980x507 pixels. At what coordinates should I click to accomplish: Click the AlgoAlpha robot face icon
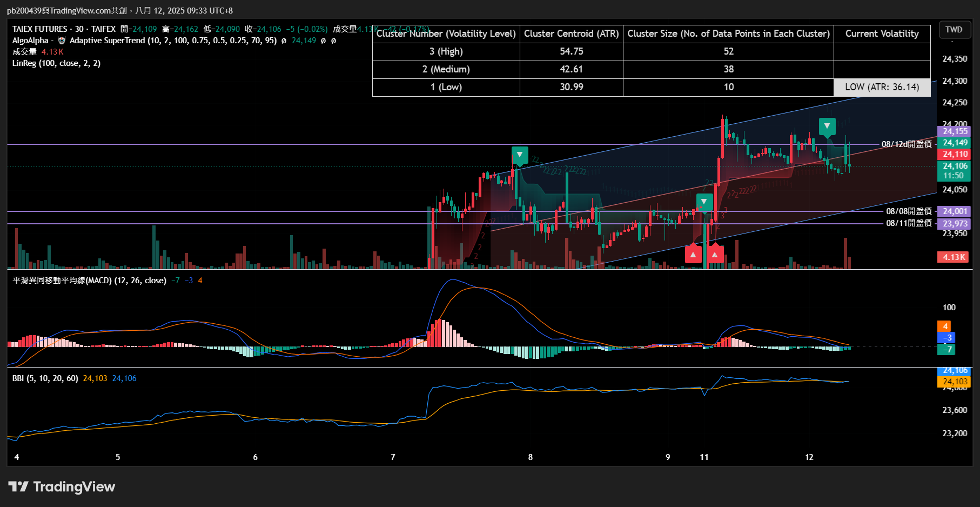61,41
